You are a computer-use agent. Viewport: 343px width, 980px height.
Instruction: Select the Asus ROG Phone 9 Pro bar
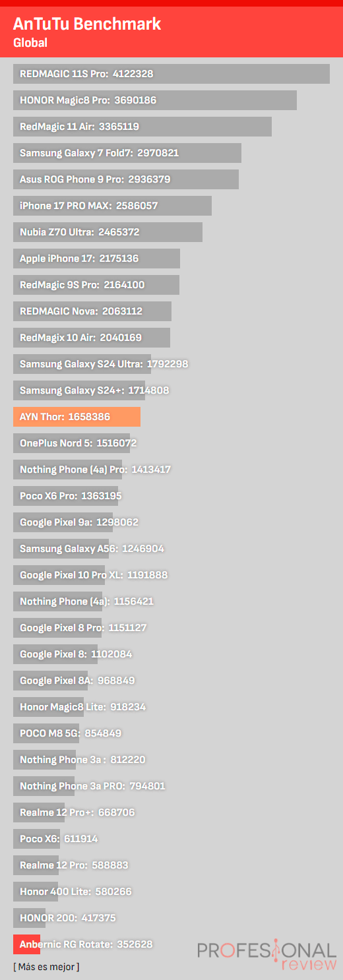(x=126, y=179)
